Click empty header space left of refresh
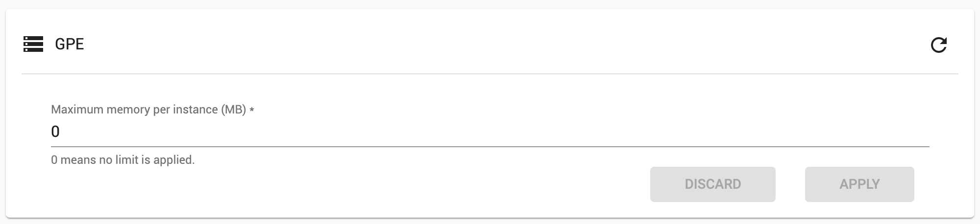The width and height of the screenshot is (980, 224). pos(490,44)
